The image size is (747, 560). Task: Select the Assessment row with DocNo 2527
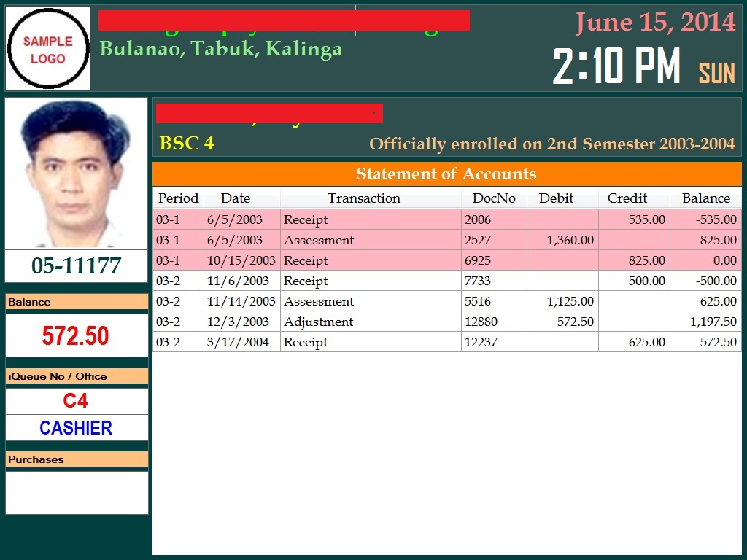pyautogui.click(x=365, y=240)
